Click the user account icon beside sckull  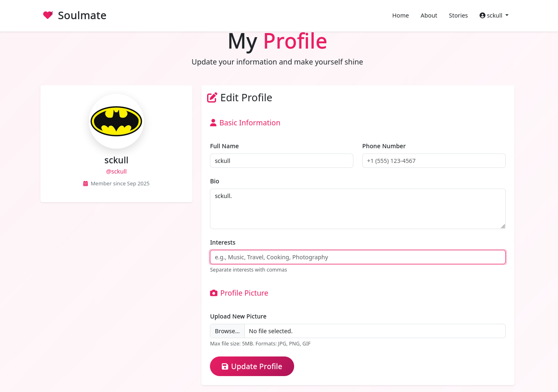click(482, 16)
